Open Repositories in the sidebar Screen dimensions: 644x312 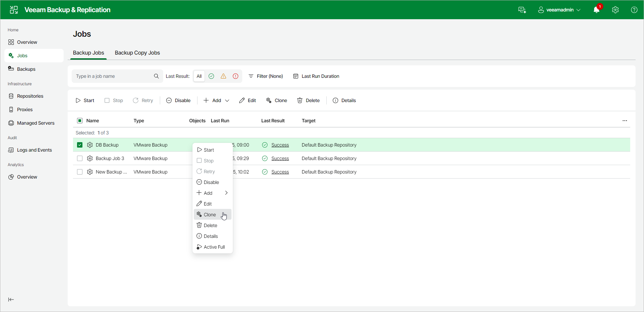(34, 96)
